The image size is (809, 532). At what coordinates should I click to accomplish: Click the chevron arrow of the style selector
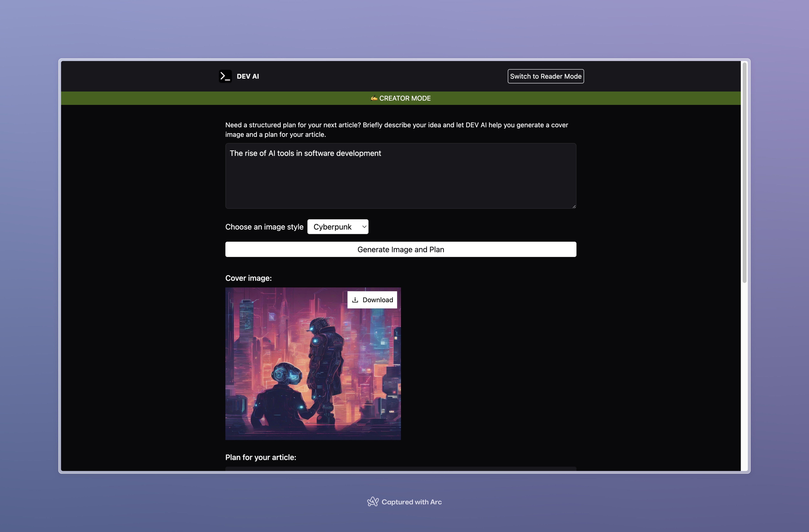click(x=364, y=227)
